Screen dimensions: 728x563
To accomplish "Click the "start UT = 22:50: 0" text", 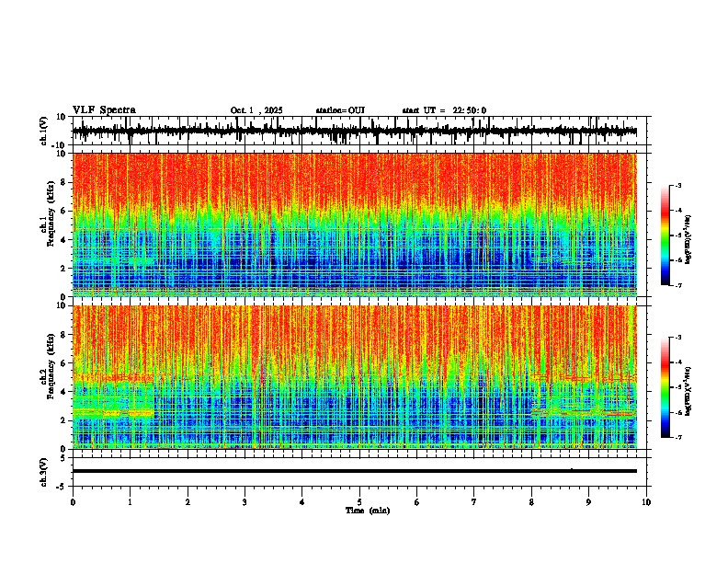I will click(x=444, y=110).
